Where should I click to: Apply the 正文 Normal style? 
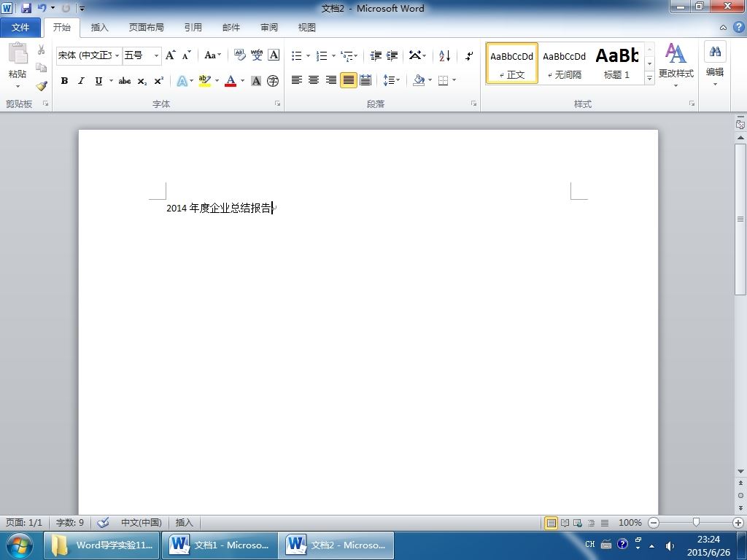511,63
